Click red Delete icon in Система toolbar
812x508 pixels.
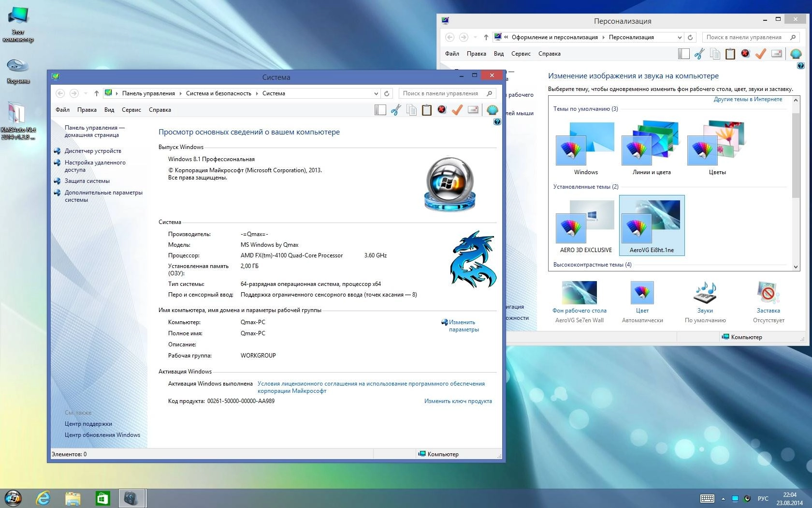click(x=442, y=109)
